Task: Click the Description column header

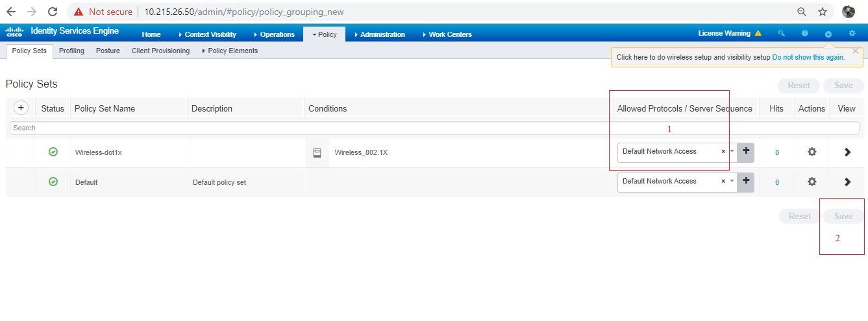Action: click(212, 108)
